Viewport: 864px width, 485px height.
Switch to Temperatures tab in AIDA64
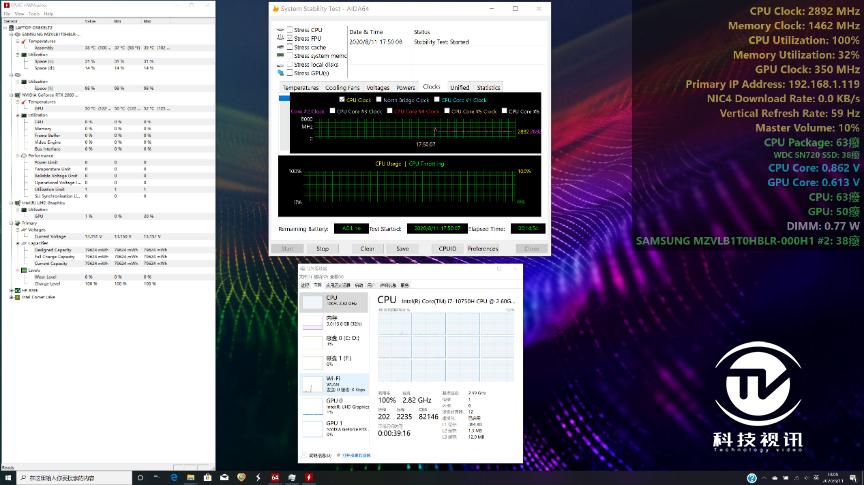(300, 88)
